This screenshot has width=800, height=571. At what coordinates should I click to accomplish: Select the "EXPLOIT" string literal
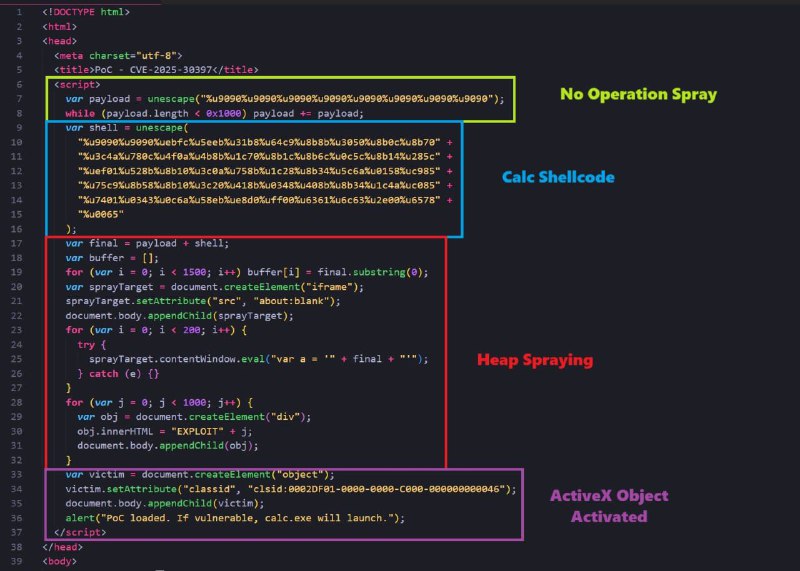click(197, 431)
